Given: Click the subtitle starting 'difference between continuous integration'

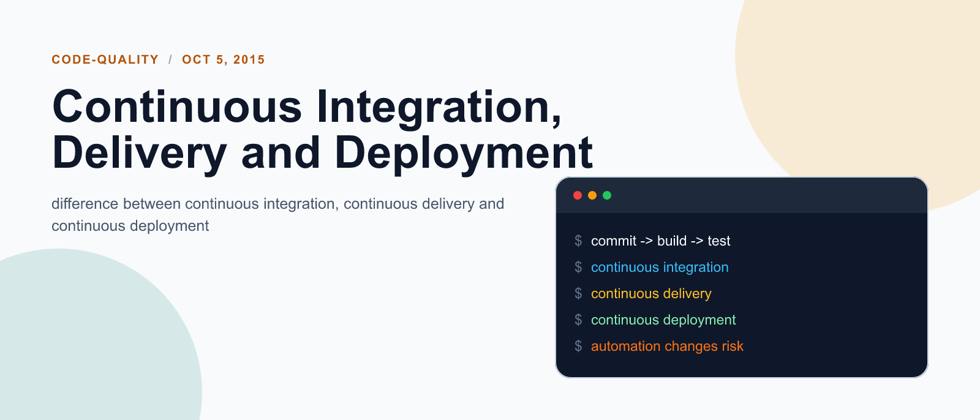Looking at the screenshot, I should (x=278, y=215).
